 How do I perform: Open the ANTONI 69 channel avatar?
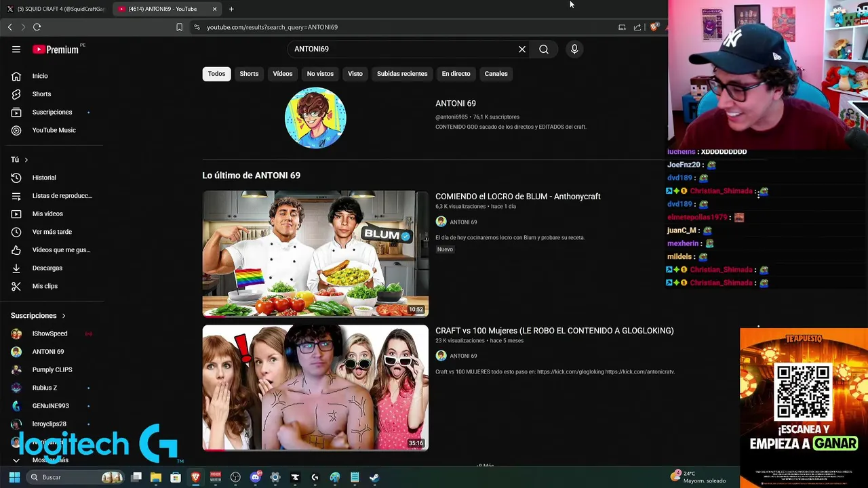pos(315,118)
